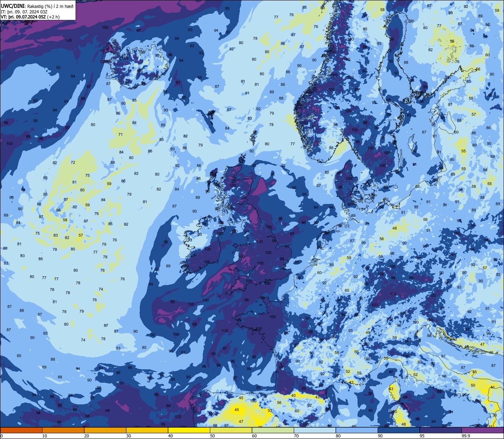Click the '60' tick label on color scale

pyautogui.click(x=254, y=436)
